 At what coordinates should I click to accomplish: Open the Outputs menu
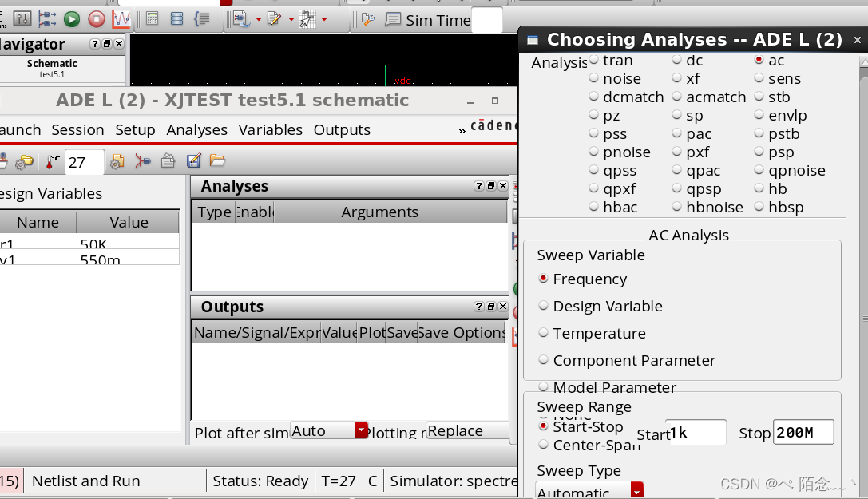tap(342, 130)
